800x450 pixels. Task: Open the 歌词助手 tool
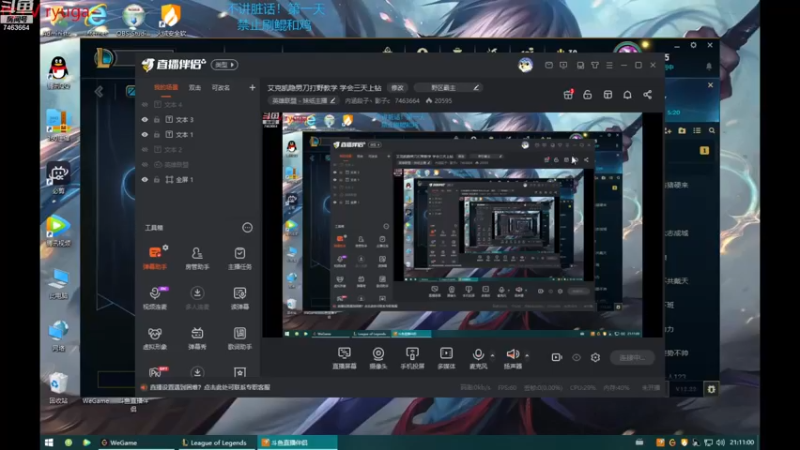coord(239,338)
